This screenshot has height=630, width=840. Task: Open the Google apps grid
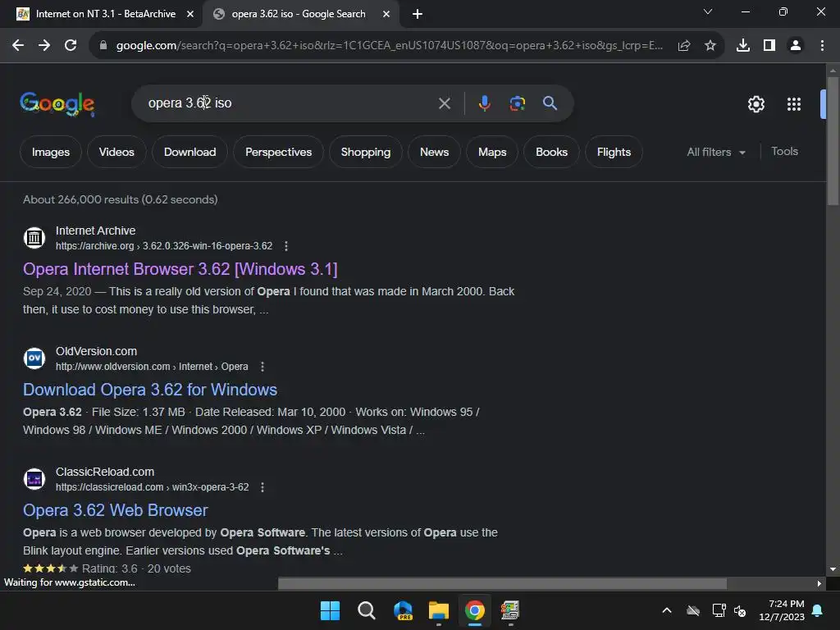[794, 104]
